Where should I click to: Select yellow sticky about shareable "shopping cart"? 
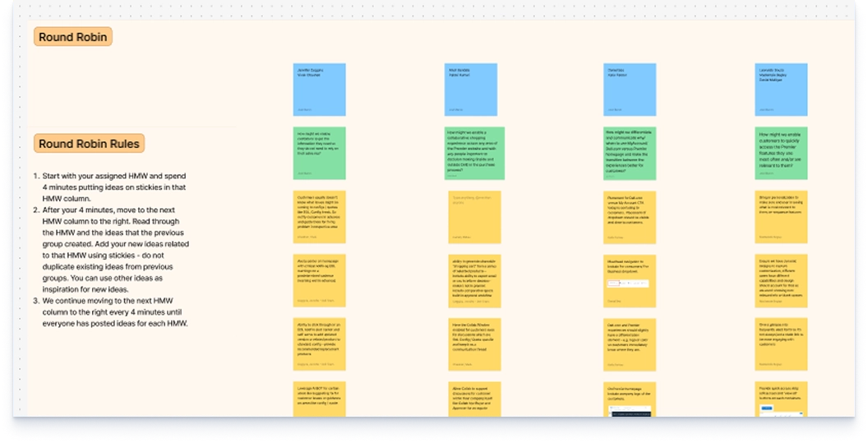click(474, 281)
